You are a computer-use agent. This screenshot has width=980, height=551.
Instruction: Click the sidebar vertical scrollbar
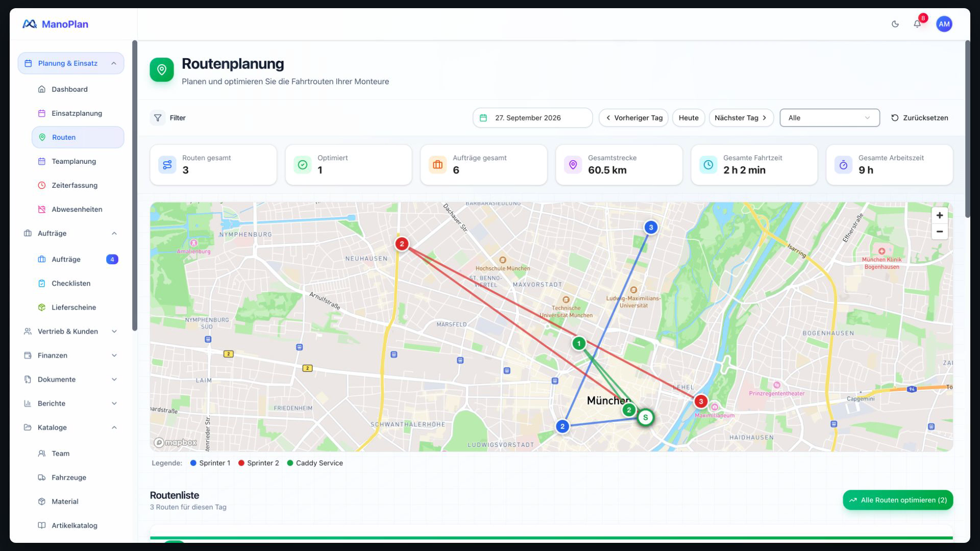(135, 186)
